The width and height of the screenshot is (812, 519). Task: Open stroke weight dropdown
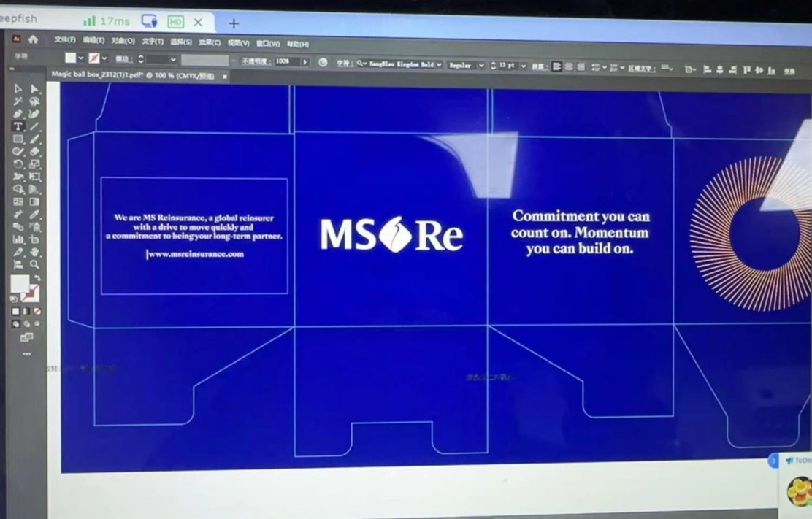(173, 60)
